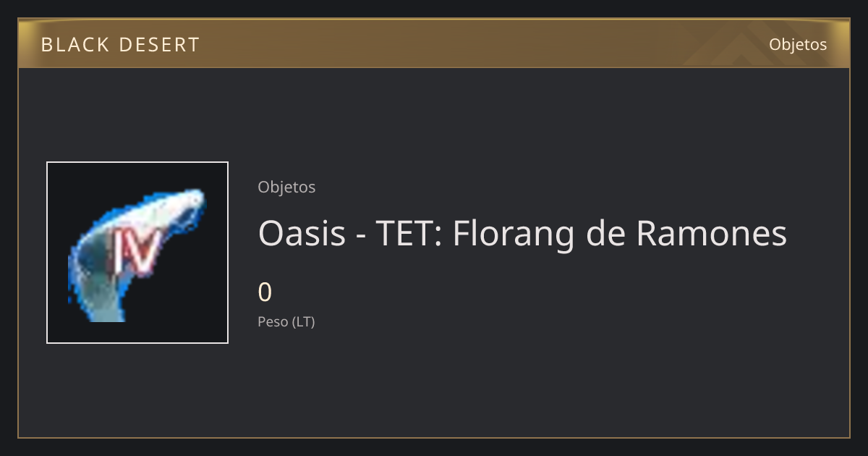Select the Florang de Ramones item icon
The image size is (868, 456).
pyautogui.click(x=137, y=253)
